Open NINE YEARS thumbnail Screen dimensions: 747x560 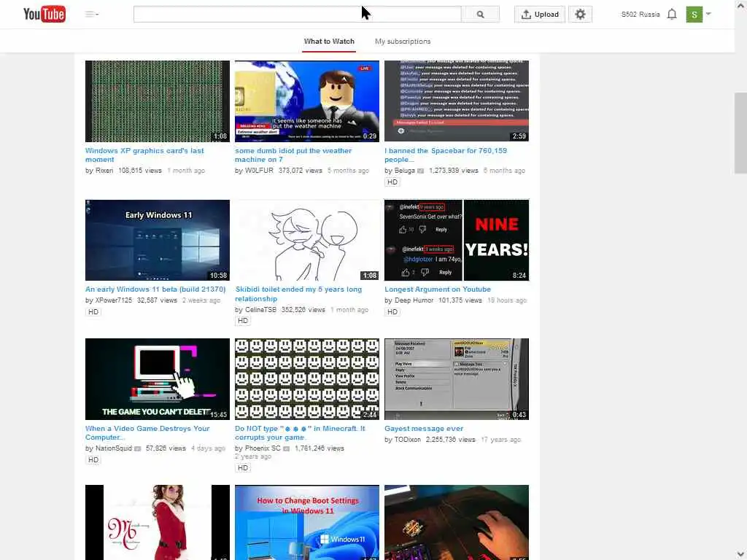[x=457, y=240]
